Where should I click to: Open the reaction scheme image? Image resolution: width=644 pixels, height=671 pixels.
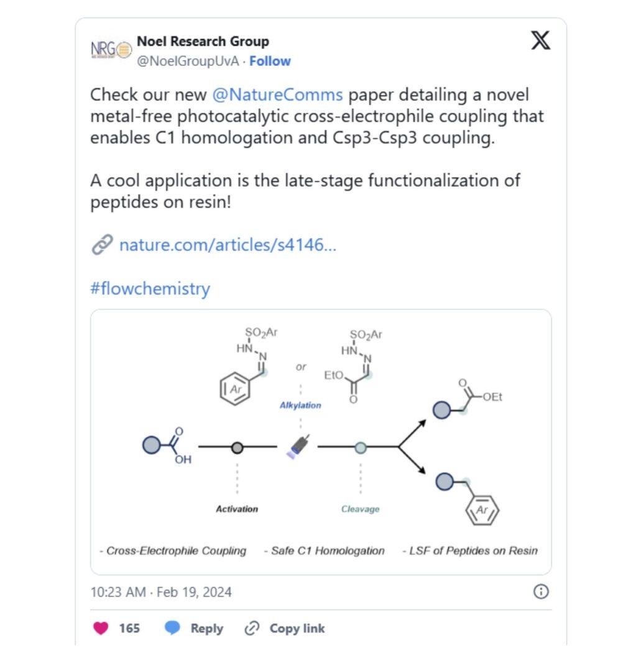[321, 442]
